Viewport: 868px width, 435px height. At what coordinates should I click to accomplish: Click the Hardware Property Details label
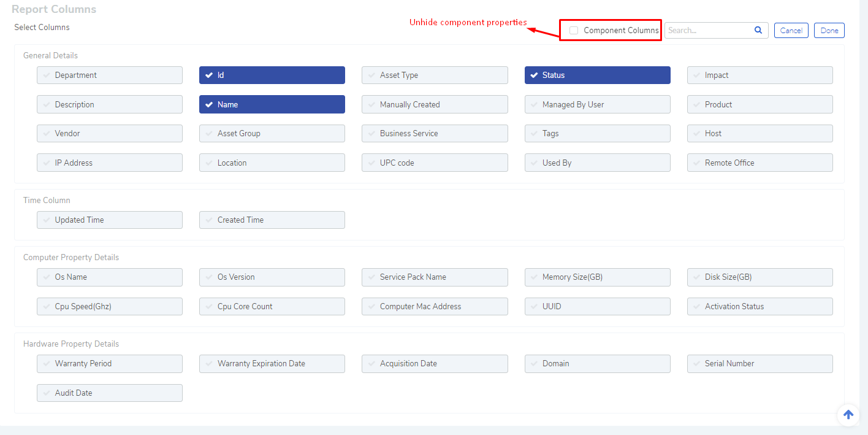coord(71,344)
